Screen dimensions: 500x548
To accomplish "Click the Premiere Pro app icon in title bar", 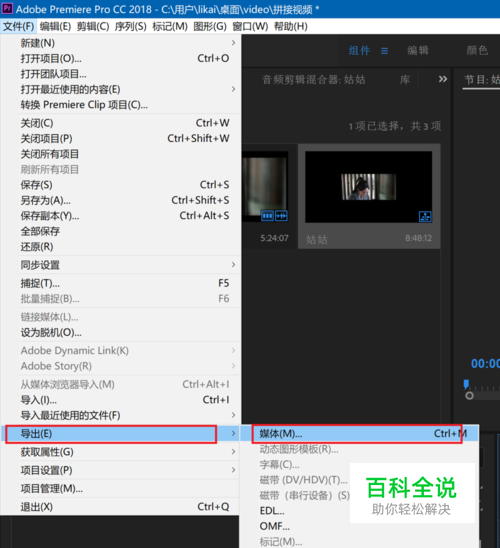I will click(x=7, y=8).
